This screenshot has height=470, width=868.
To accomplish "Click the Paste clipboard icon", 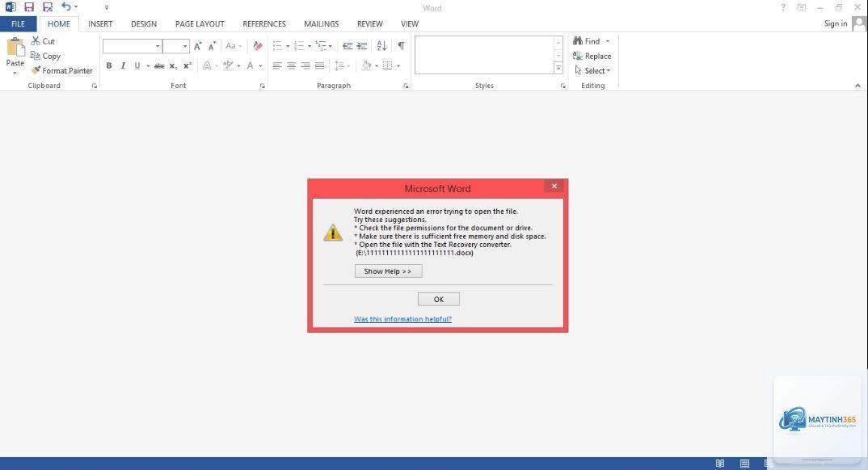I will [15, 47].
